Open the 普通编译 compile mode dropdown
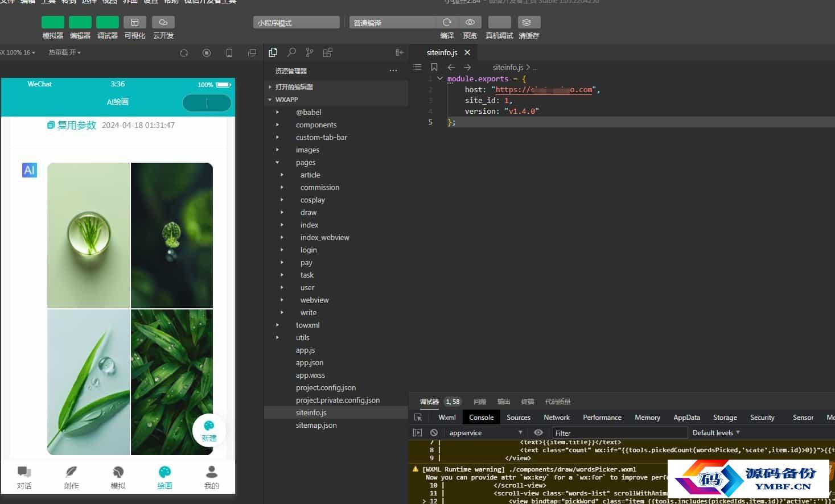 pyautogui.click(x=392, y=23)
